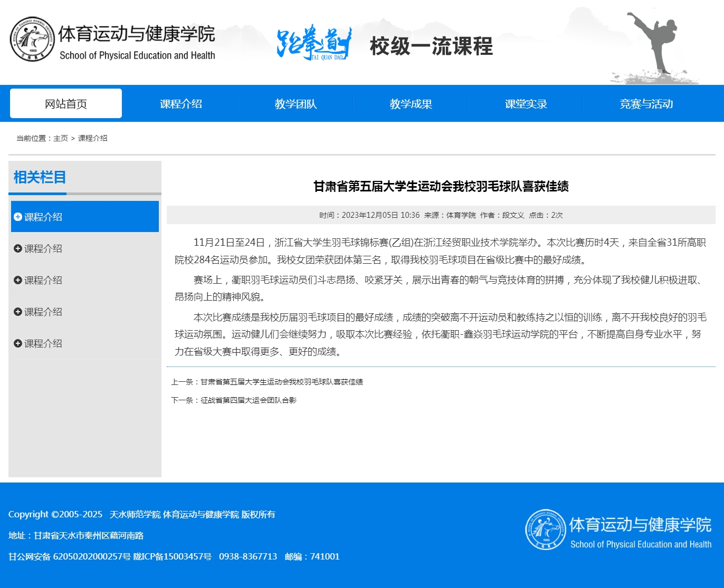Screen dimensions: 724x588
Task: Select 教学成果 in the navigation bar
Action: click(411, 104)
